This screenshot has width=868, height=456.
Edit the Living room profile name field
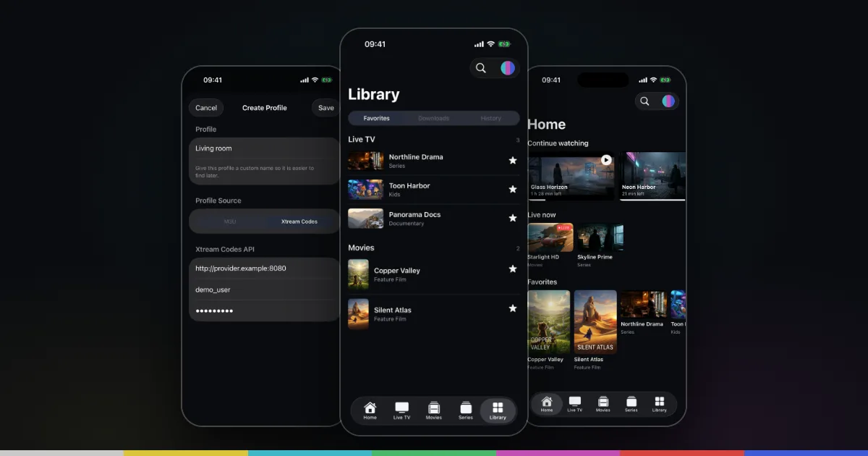(264, 148)
